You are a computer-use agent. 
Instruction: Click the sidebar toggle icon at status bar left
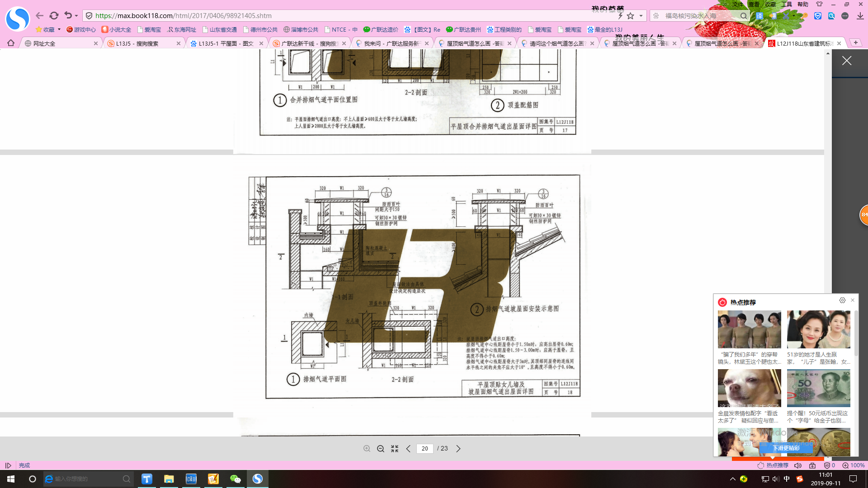(8, 465)
